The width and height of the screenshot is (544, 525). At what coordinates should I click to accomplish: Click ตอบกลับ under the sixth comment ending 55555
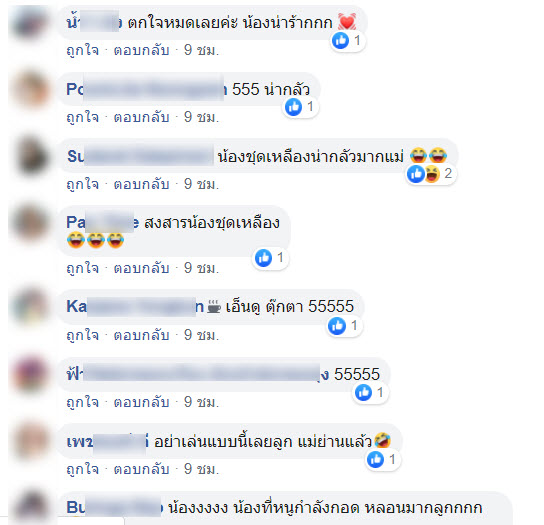142,402
